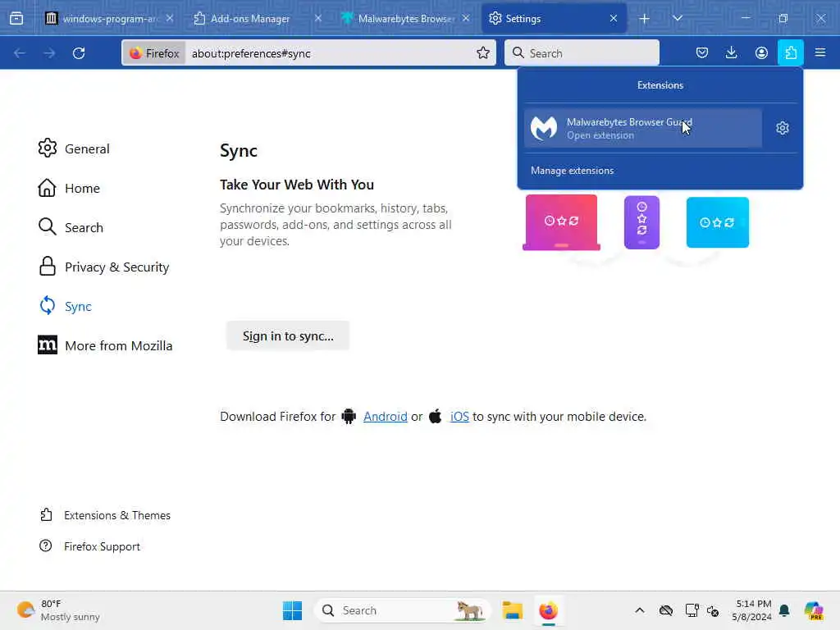The image size is (840, 630).
Task: Click the taskbar Search box
Action: click(403, 610)
